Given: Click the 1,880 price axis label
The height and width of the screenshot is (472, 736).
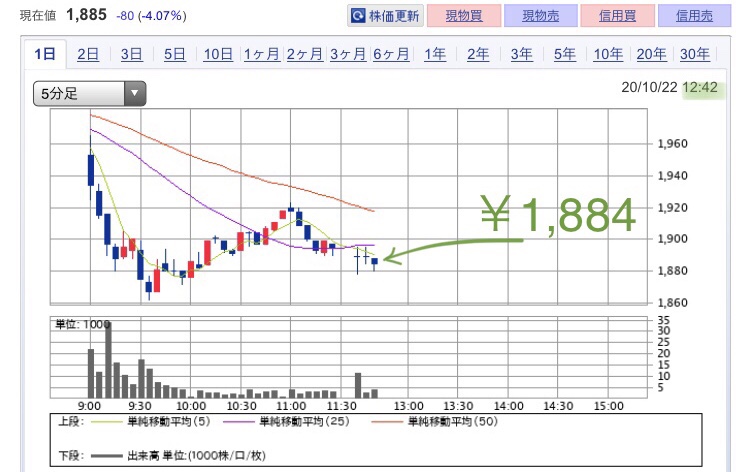Looking at the screenshot, I should (x=673, y=271).
